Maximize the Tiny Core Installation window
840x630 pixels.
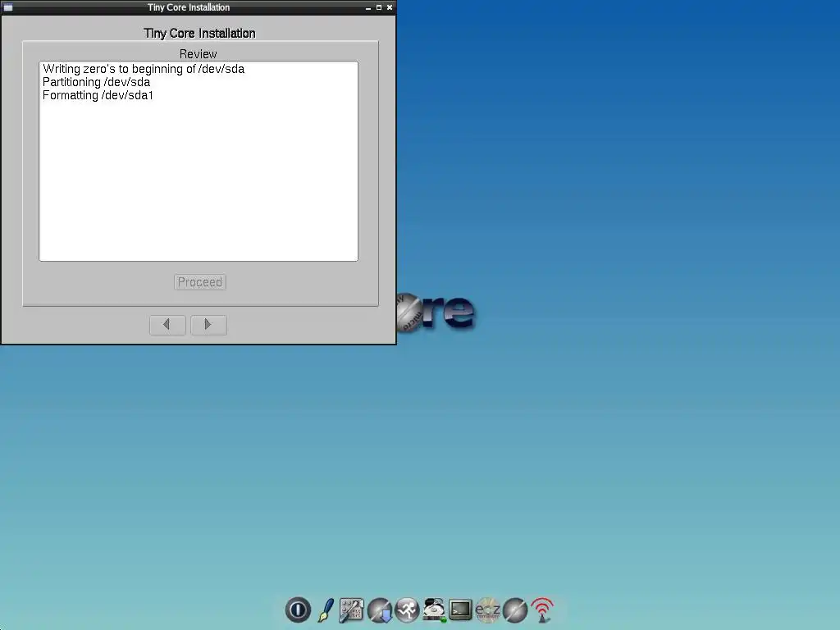click(379, 7)
